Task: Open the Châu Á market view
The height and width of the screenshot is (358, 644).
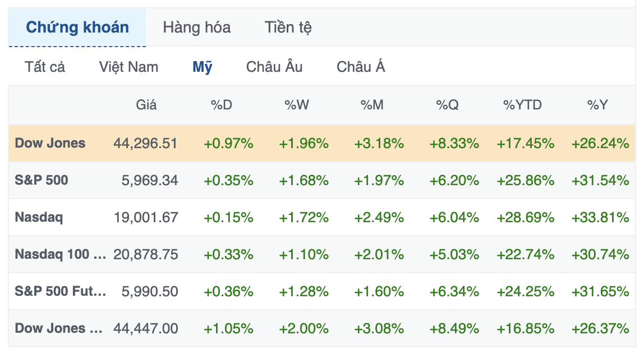Action: (361, 67)
